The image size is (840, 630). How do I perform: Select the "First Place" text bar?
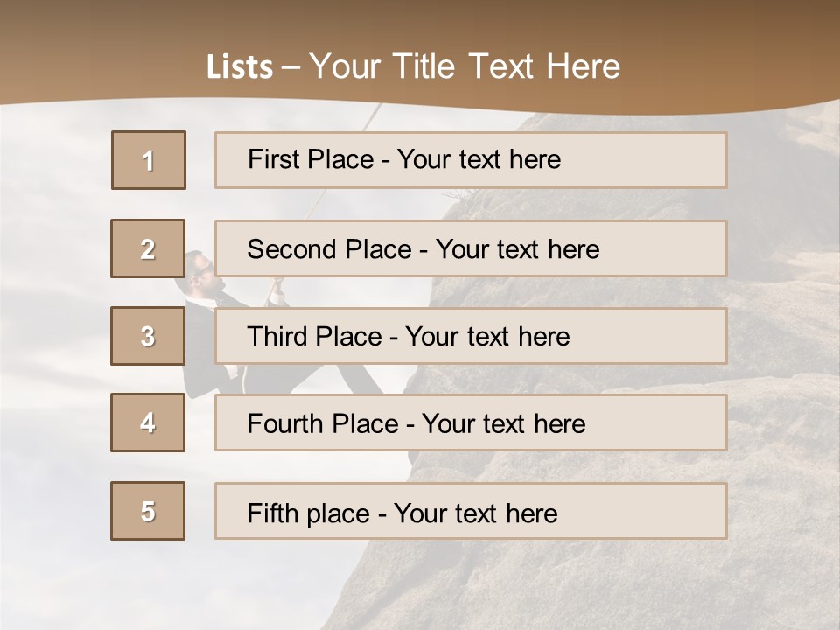coord(471,160)
